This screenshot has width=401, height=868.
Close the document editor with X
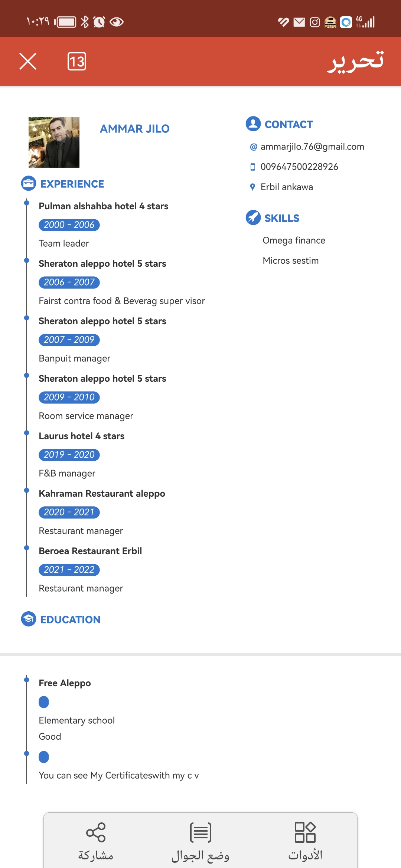coord(28,61)
